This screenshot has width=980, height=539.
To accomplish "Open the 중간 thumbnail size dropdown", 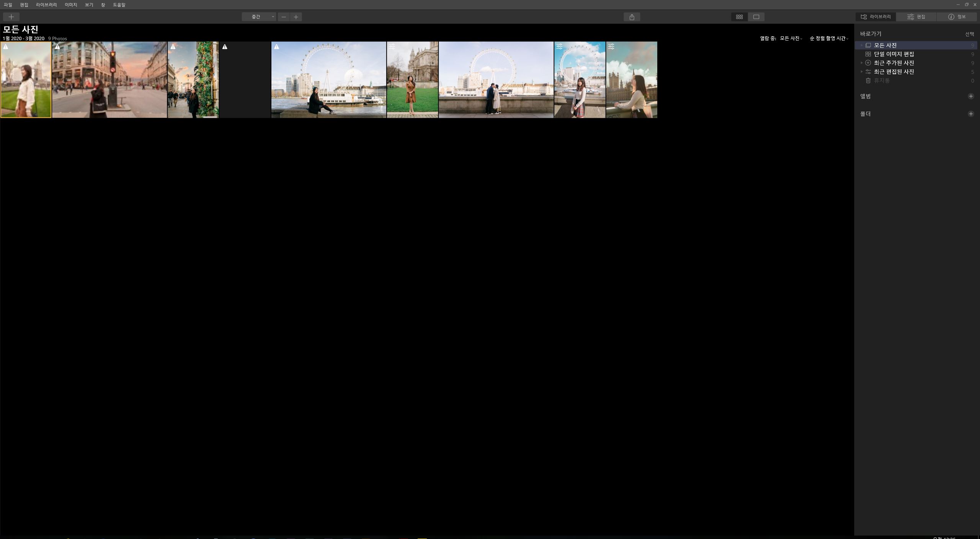I will [259, 17].
